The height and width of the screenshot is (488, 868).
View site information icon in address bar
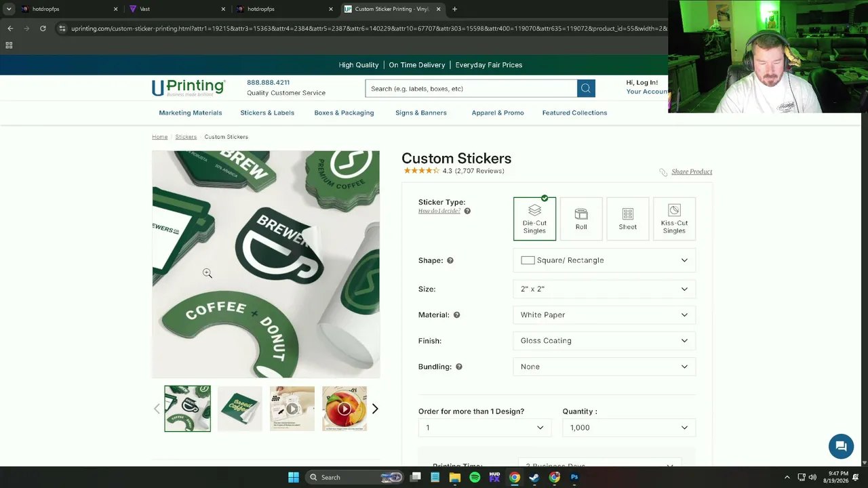[62, 28]
